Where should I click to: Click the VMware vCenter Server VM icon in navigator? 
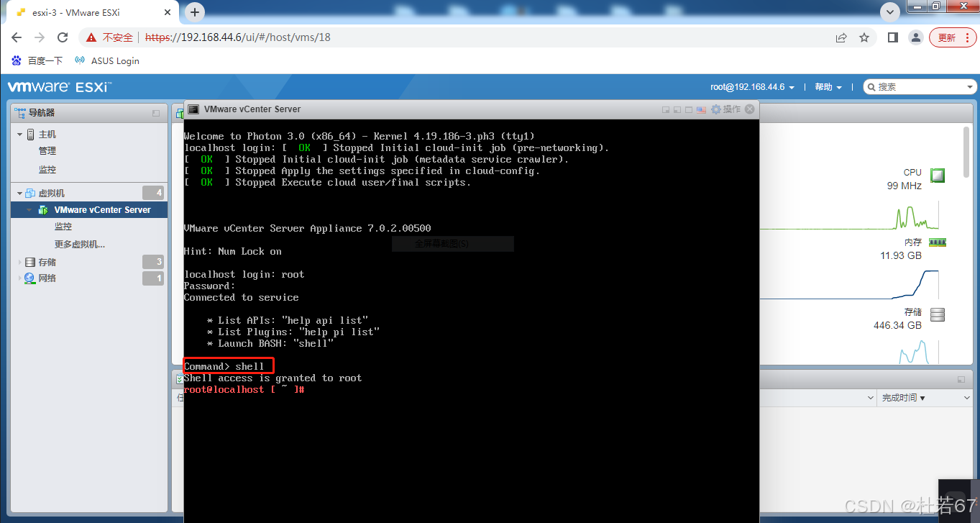(x=44, y=210)
